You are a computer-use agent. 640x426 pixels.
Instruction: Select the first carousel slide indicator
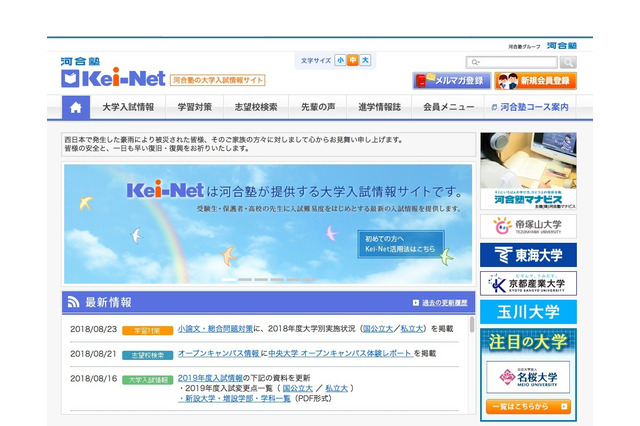pos(229,280)
